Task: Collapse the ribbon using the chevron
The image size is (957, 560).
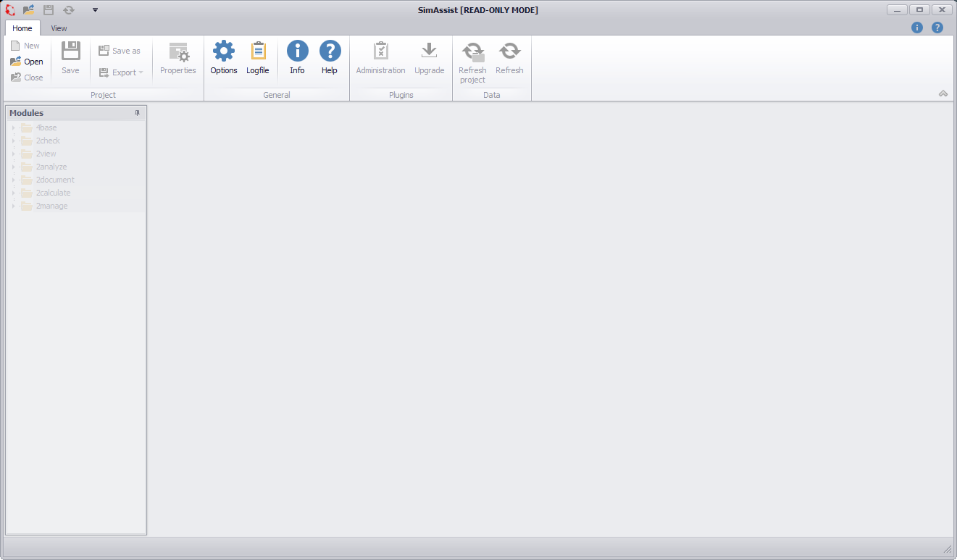Action: pos(943,93)
